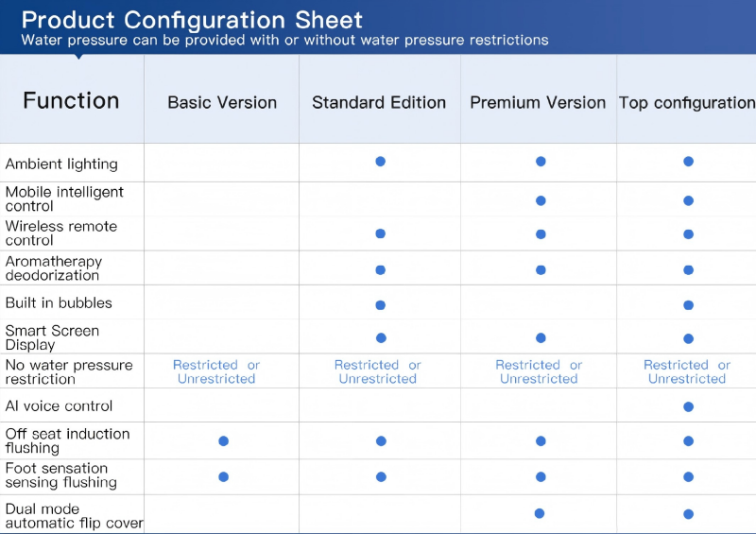756x534 pixels.
Task: Select the Basic Version column header
Action: [222, 102]
